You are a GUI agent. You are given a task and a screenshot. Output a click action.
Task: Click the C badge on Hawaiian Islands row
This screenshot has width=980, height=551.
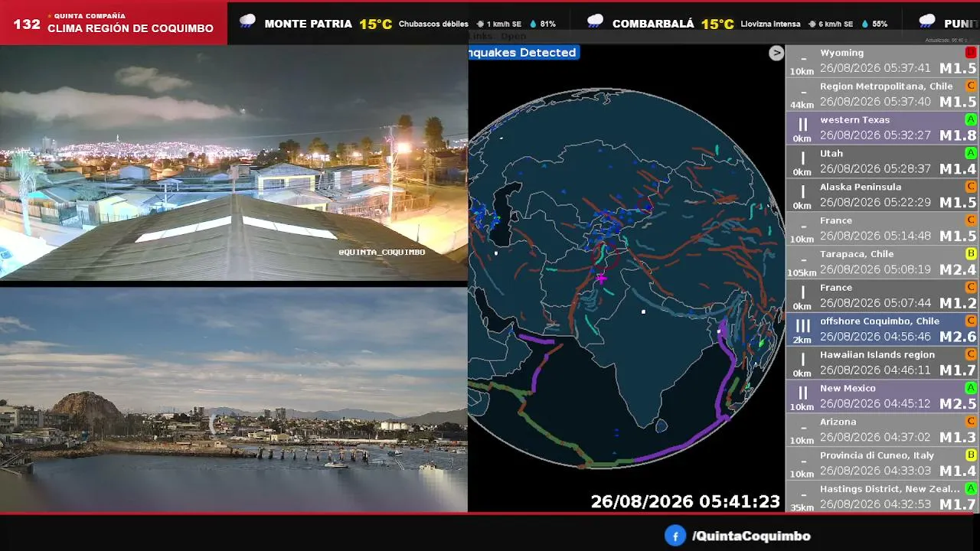[971, 354]
